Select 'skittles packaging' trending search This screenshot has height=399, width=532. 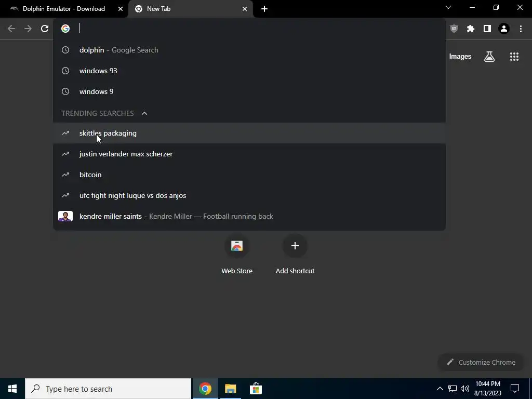point(249,133)
